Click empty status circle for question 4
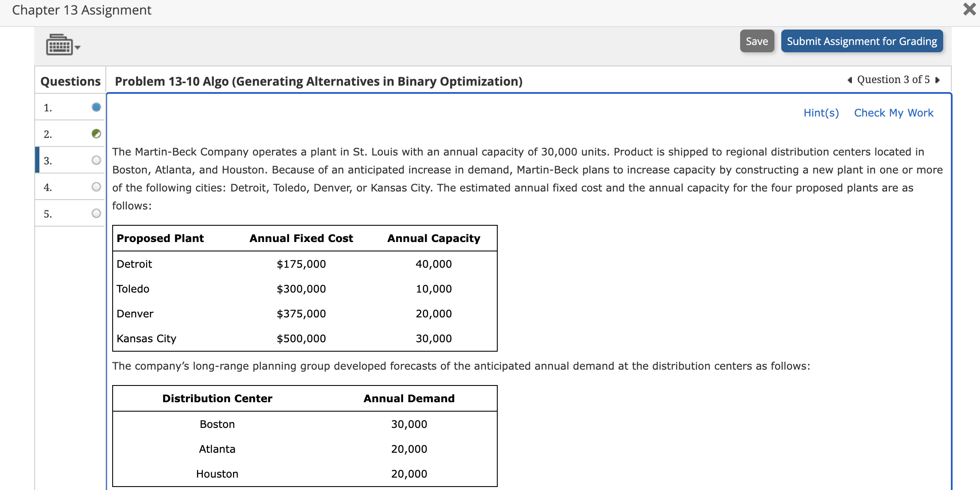 pyautogui.click(x=96, y=187)
